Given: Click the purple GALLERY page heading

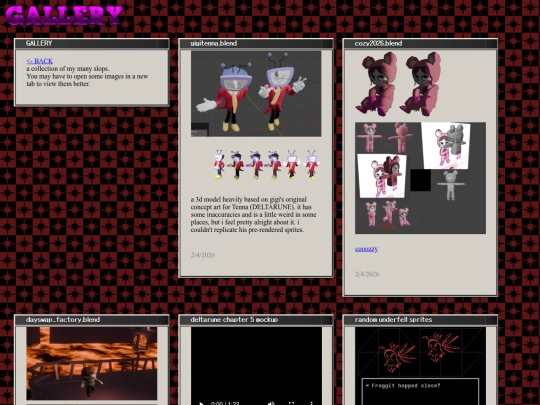Looking at the screenshot, I should [64, 15].
